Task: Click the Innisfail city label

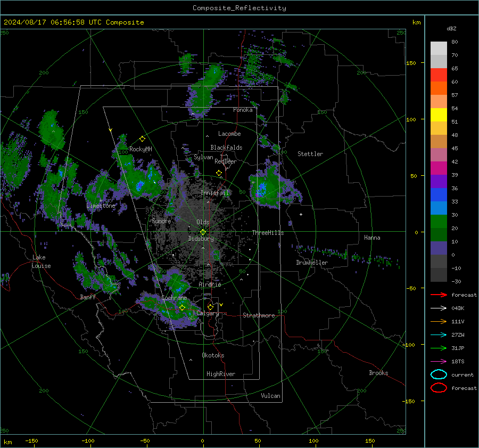Action: [215, 193]
